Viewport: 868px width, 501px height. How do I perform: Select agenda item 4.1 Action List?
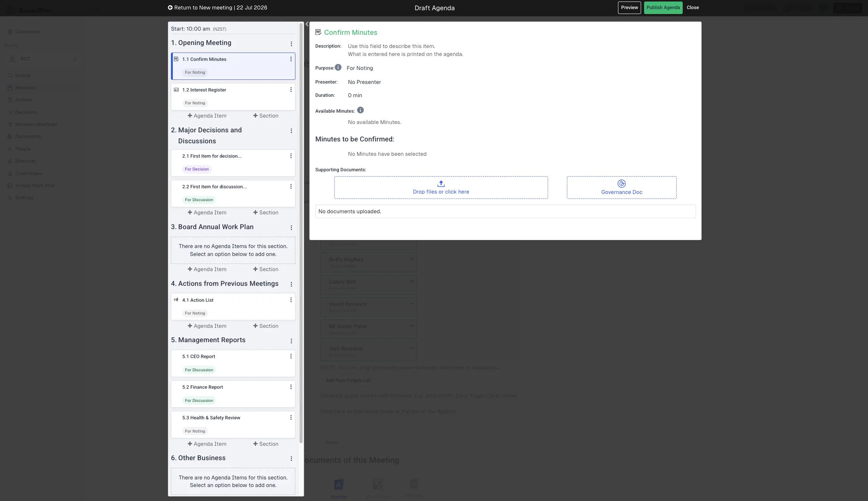pyautogui.click(x=233, y=307)
